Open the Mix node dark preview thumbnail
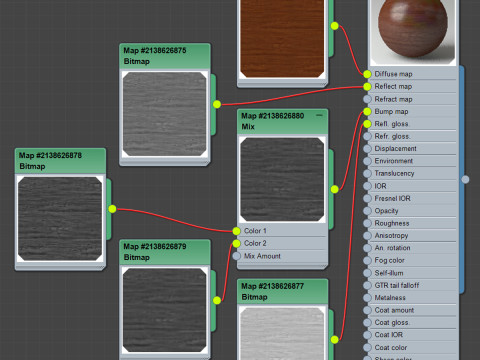This screenshot has width=480, height=360. [x=282, y=179]
